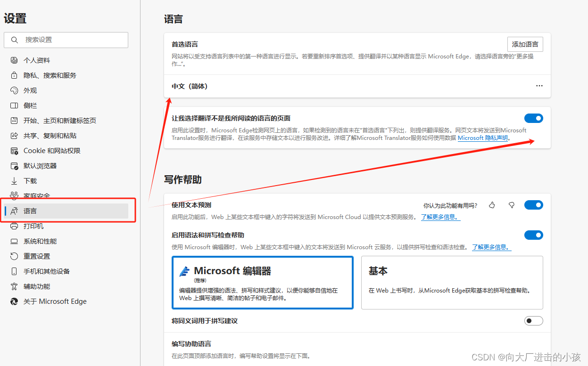Click the phone icon for 手机和其他设备
This screenshot has width=588, height=366.
point(14,271)
